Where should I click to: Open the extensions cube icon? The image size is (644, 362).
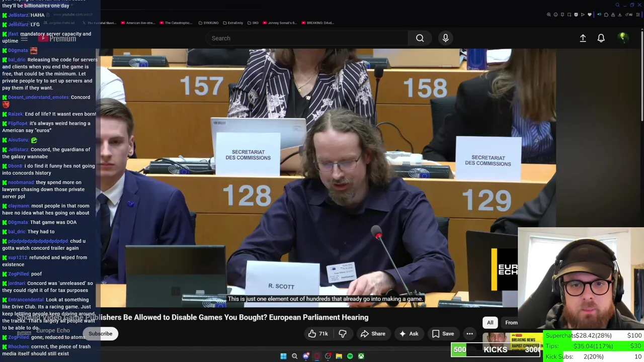606,15
